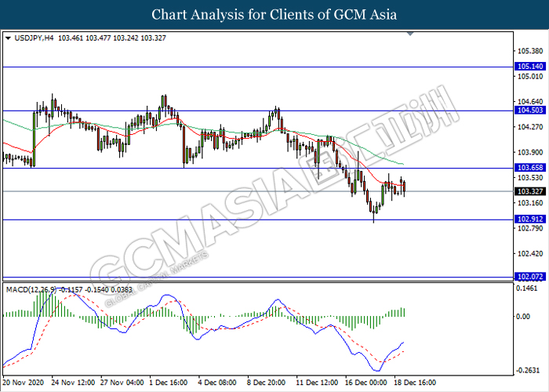
Task: Click the 102.420 price scale value
Action: click(x=530, y=254)
